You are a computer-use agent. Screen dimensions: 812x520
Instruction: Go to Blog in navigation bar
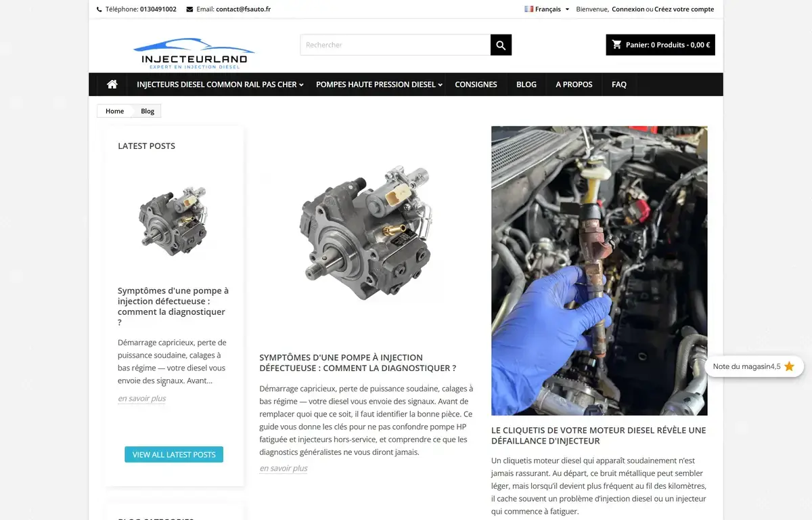point(526,85)
